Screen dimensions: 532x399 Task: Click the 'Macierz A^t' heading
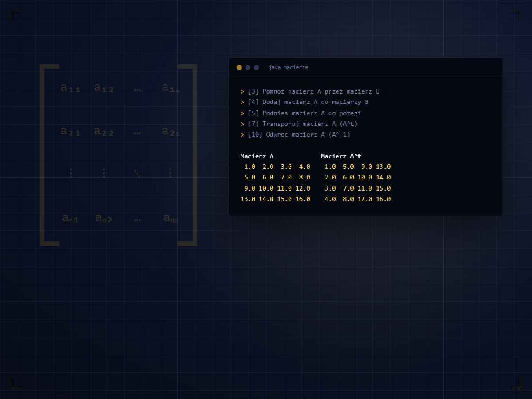[341, 156]
